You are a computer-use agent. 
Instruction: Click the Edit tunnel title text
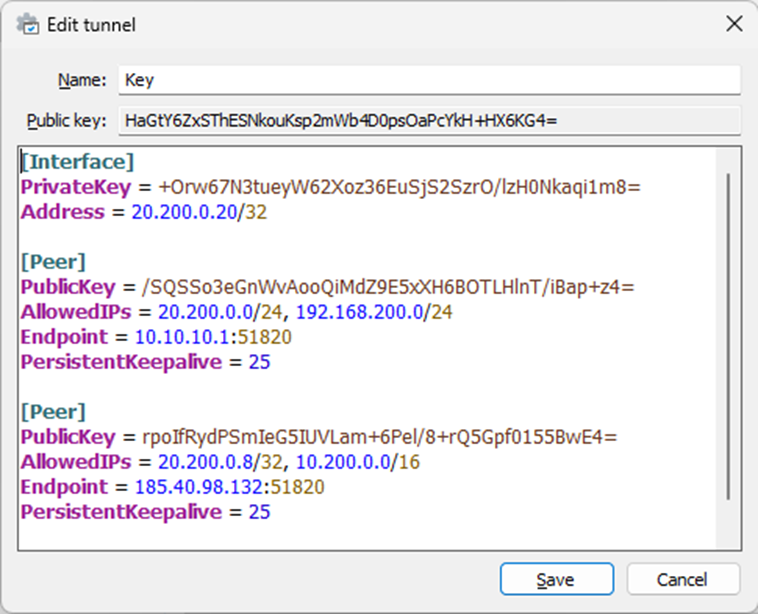91,25
